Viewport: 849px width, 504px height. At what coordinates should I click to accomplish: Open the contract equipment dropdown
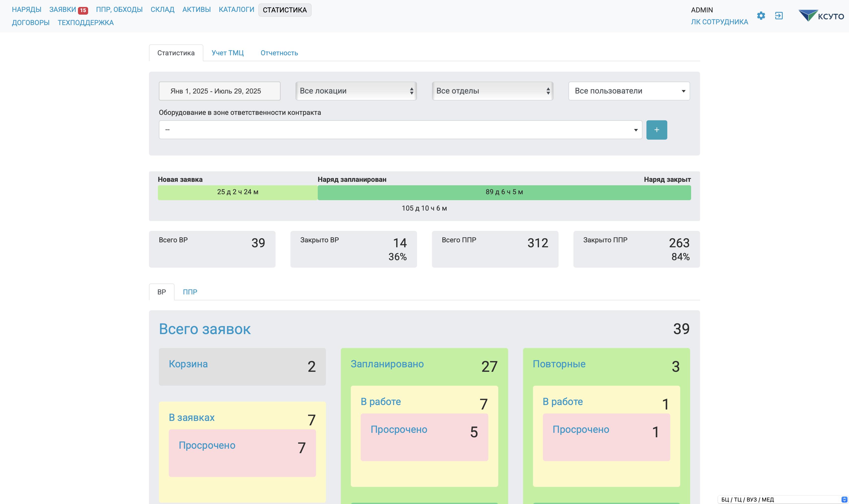point(400,130)
